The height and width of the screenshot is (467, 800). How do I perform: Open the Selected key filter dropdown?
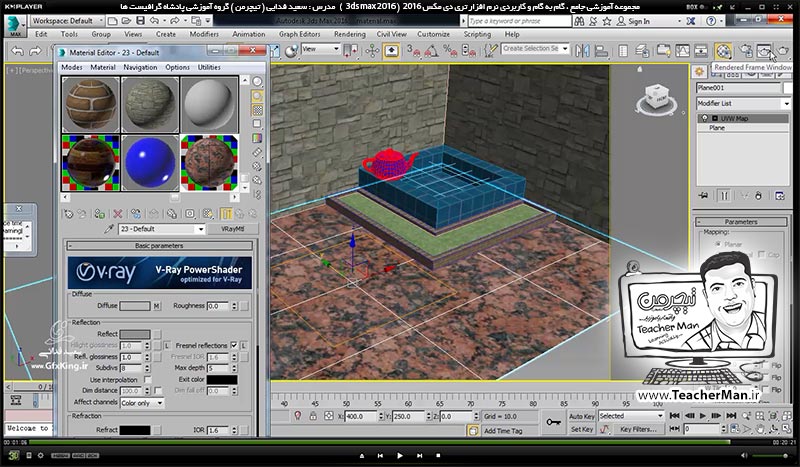631,416
